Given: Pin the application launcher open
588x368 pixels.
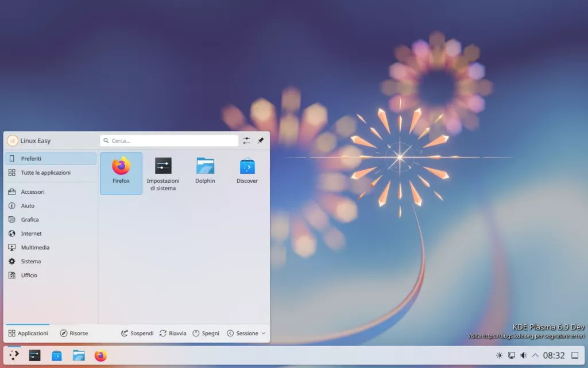Looking at the screenshot, I should click(x=260, y=140).
